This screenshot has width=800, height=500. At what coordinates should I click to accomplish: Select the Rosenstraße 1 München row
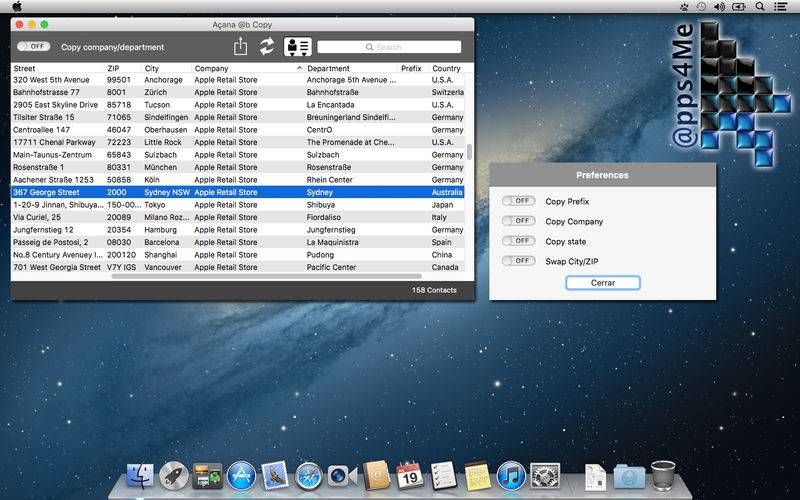238,167
